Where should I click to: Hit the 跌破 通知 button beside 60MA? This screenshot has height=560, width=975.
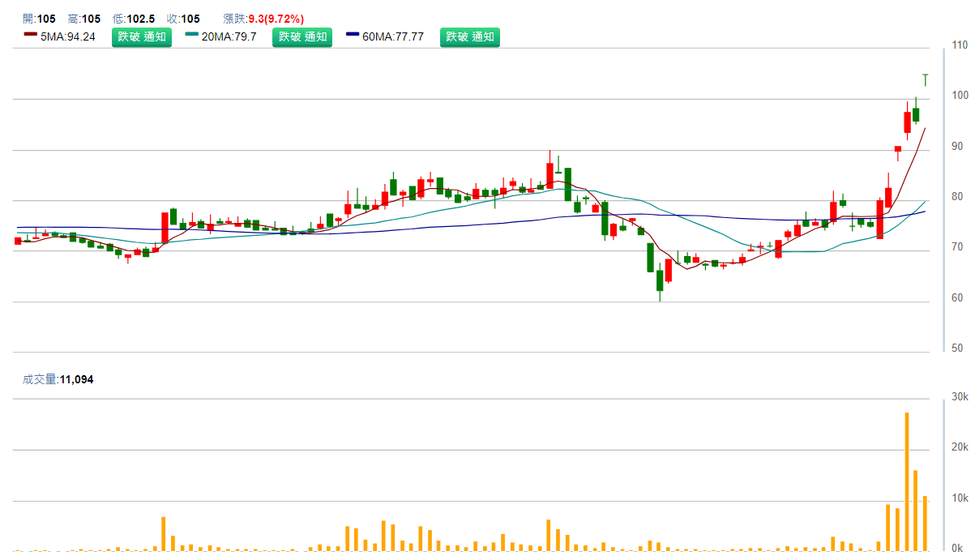click(470, 36)
